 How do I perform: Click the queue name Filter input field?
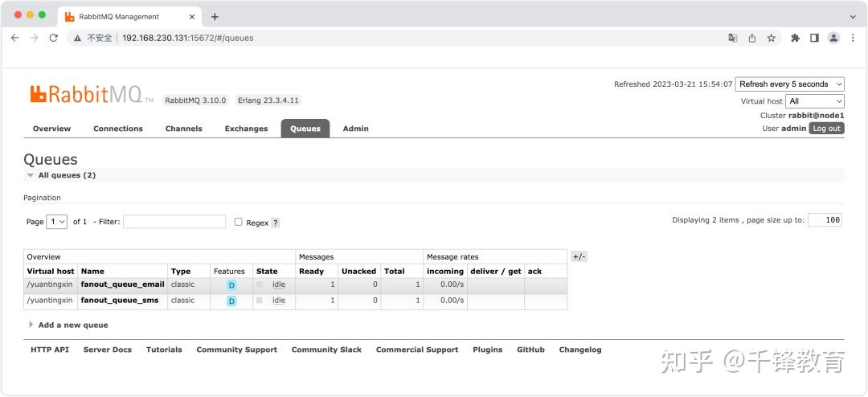(x=174, y=222)
